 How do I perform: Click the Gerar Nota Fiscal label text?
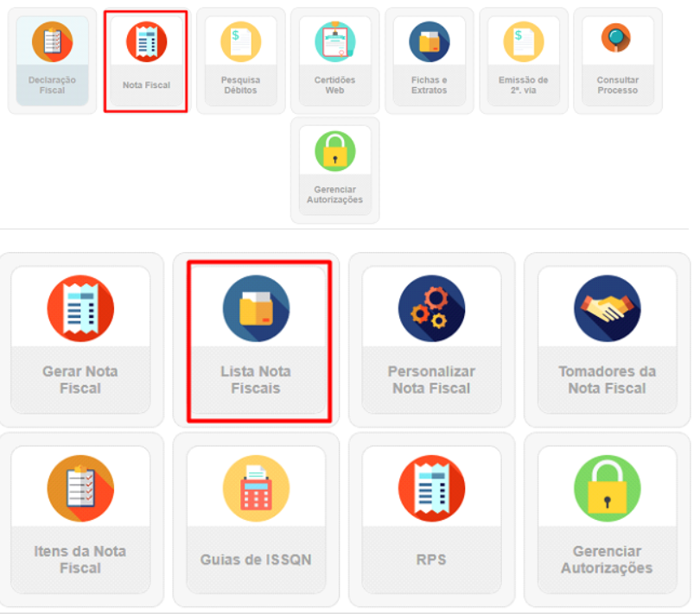(80, 379)
